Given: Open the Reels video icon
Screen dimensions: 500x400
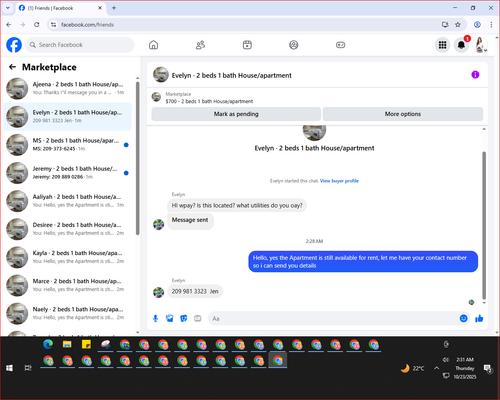Looking at the screenshot, I should [x=247, y=45].
